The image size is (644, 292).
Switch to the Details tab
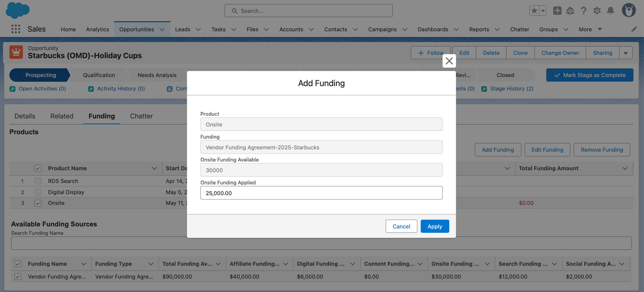pos(25,116)
